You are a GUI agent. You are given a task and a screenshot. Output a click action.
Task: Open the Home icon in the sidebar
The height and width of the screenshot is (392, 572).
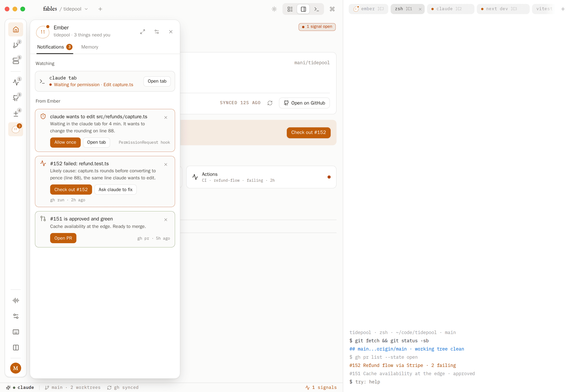(16, 30)
